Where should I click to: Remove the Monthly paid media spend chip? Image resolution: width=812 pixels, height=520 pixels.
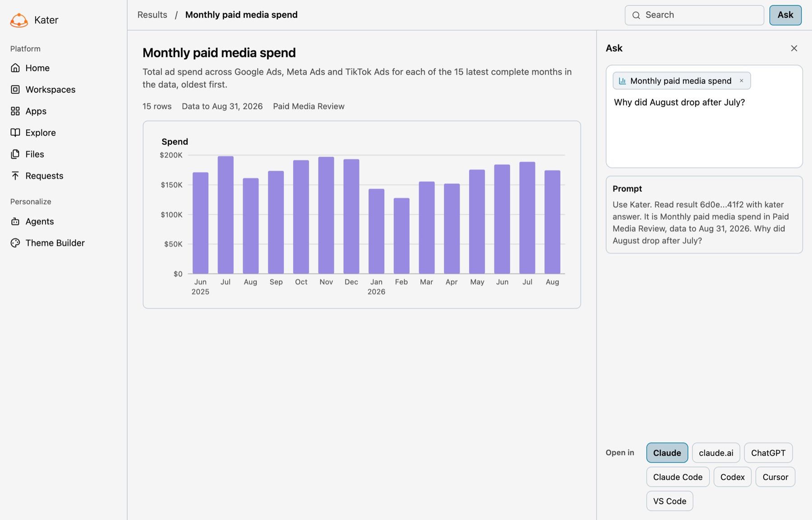point(741,81)
